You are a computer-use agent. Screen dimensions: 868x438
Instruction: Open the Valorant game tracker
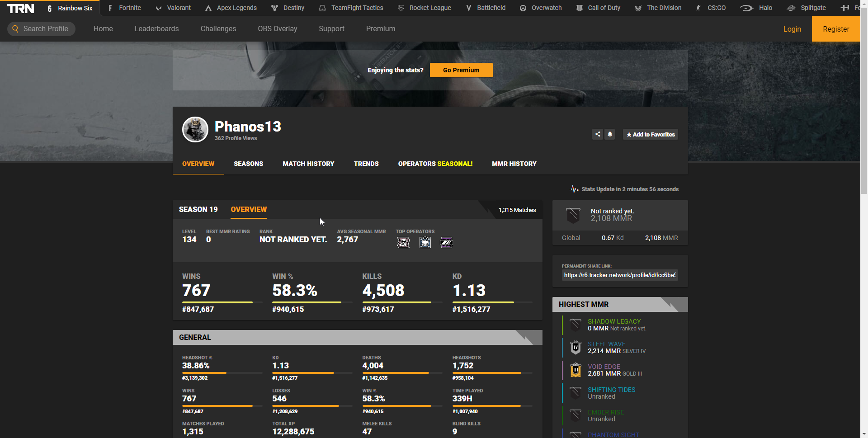(173, 8)
